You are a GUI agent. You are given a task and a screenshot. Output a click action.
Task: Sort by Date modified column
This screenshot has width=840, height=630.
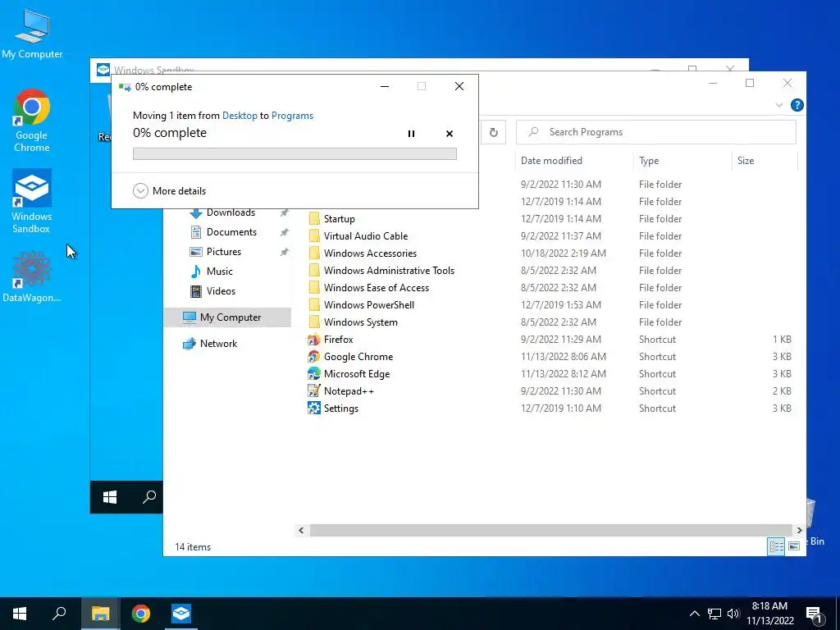(573, 161)
